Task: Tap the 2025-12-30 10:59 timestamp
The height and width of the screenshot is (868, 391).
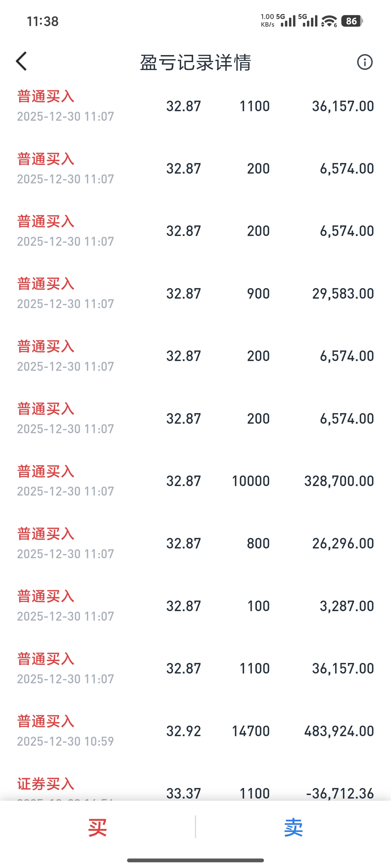Action: click(x=65, y=741)
